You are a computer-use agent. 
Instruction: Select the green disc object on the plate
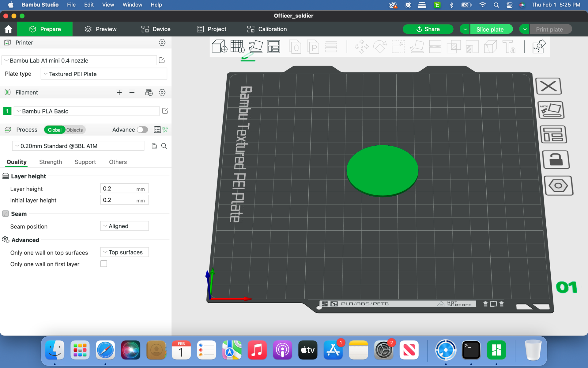382,170
